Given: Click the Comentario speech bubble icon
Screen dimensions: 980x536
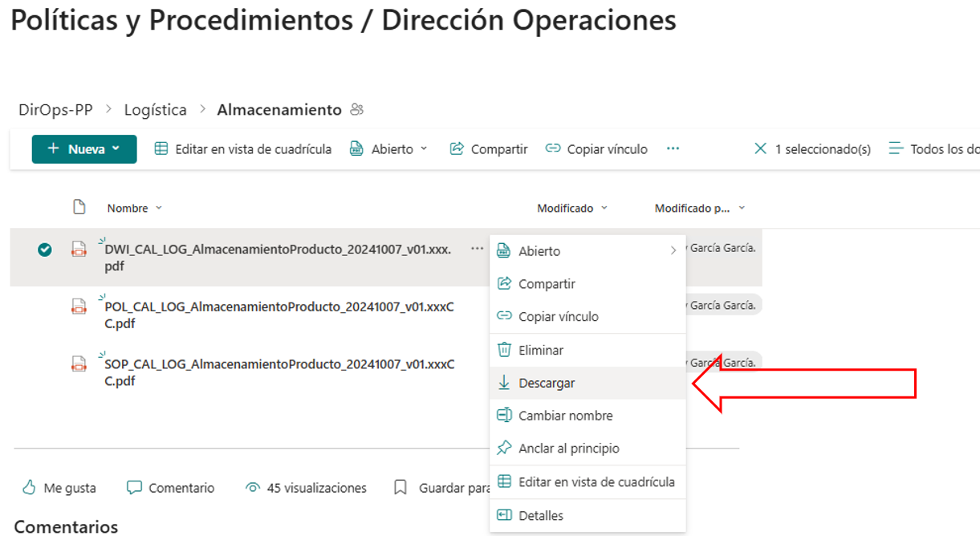Looking at the screenshot, I should (135, 488).
